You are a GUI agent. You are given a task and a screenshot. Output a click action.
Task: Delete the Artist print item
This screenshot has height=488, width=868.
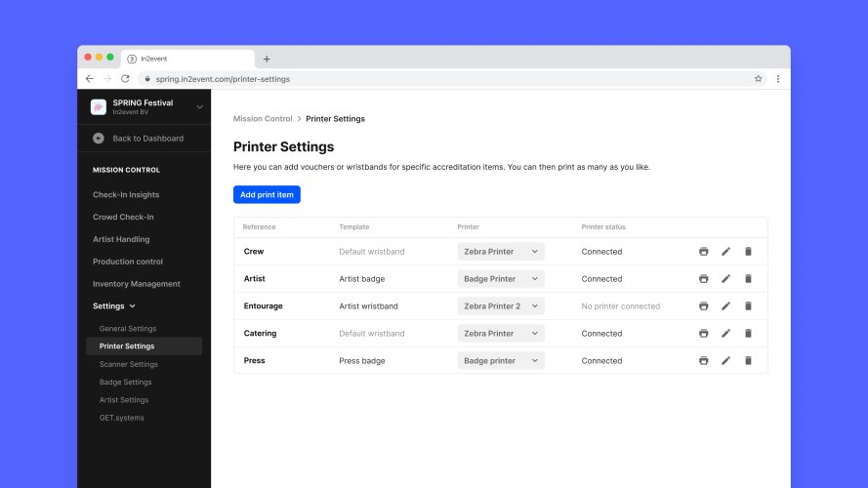[748, 279]
